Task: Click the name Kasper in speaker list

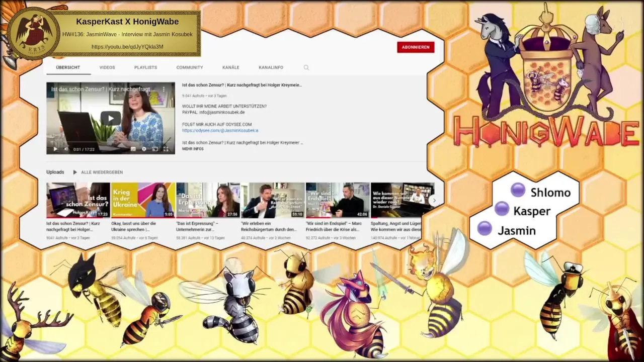Action: coord(532,211)
